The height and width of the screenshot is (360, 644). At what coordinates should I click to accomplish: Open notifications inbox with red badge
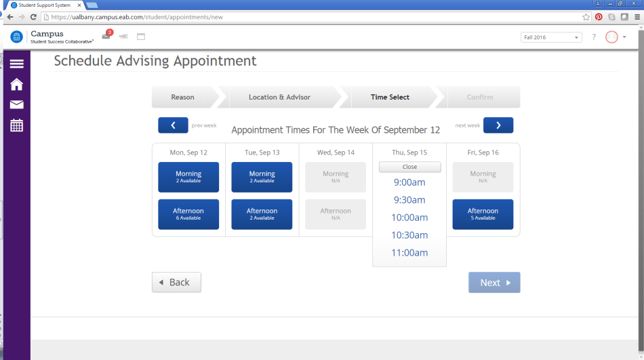click(106, 36)
